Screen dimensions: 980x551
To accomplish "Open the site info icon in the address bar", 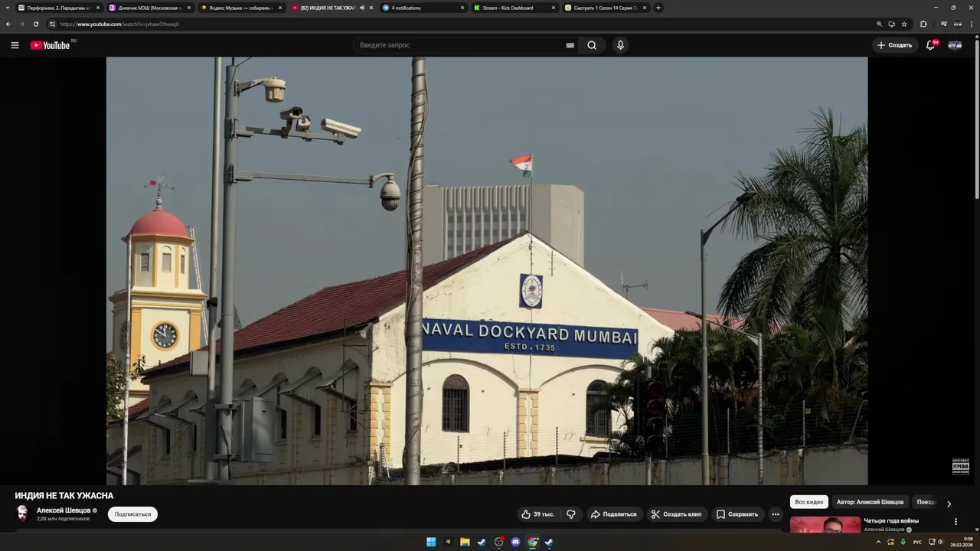I will click(52, 24).
